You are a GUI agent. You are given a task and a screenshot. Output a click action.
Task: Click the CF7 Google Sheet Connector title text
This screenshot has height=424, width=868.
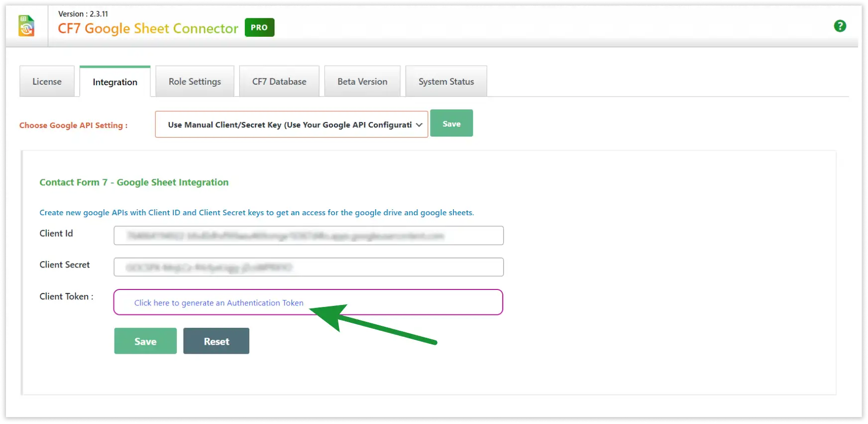pos(148,29)
